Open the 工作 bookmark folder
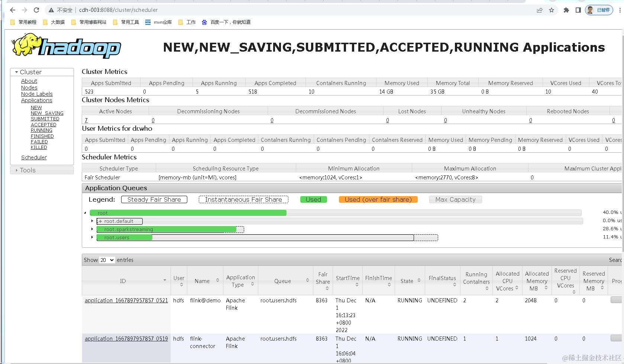 pyautogui.click(x=187, y=22)
